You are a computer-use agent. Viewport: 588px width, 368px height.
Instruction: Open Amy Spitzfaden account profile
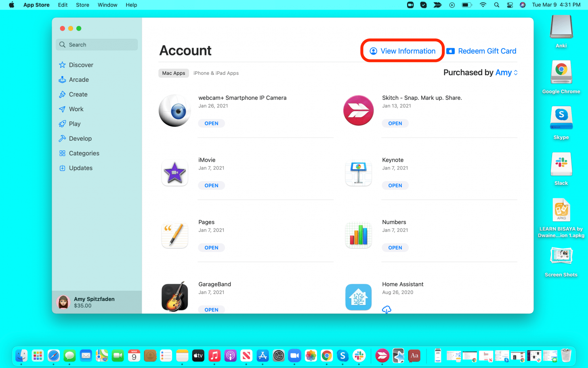pyautogui.click(x=94, y=302)
